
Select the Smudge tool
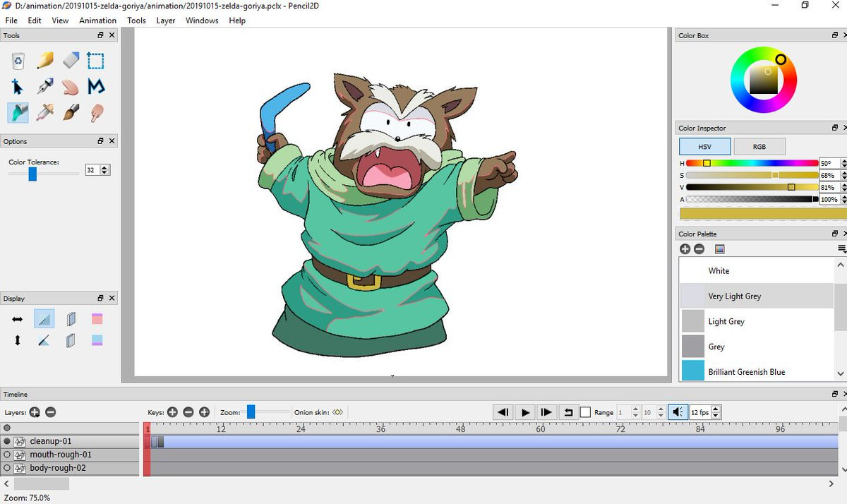coord(96,112)
